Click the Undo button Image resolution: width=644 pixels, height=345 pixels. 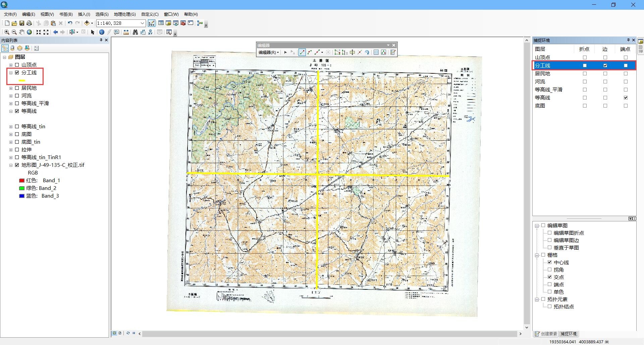pyautogui.click(x=70, y=23)
